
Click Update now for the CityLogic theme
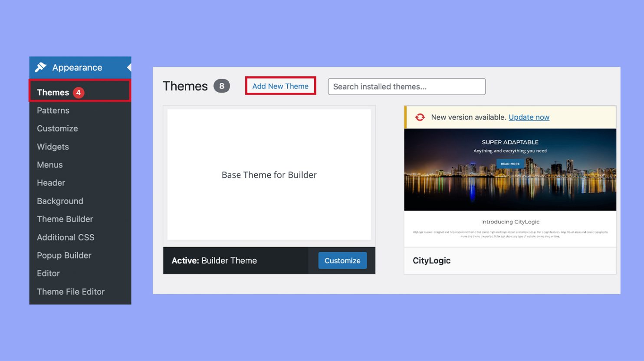coord(529,117)
